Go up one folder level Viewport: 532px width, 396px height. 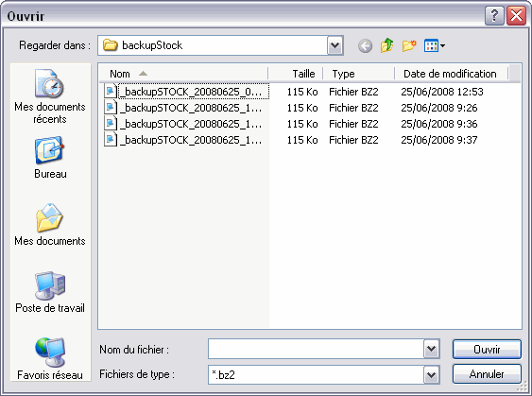point(386,45)
